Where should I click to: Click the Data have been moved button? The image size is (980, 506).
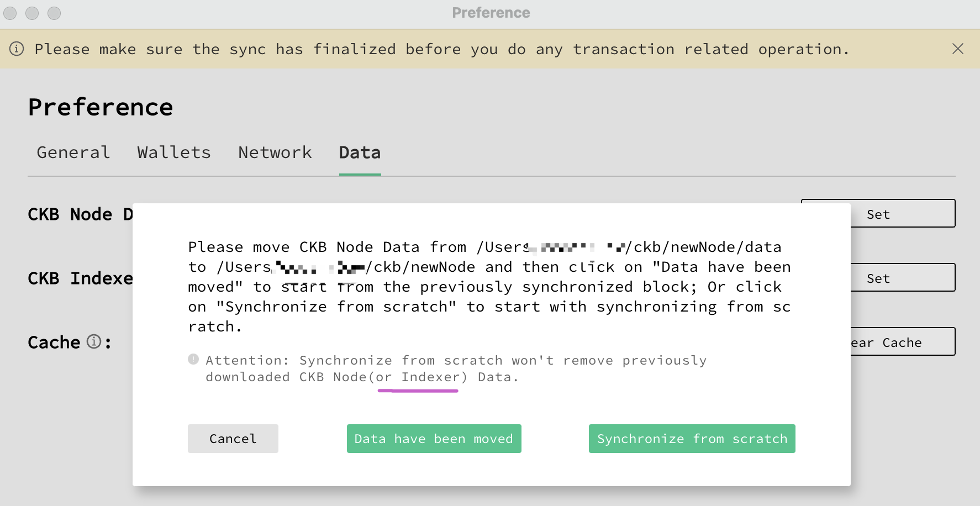(x=433, y=439)
